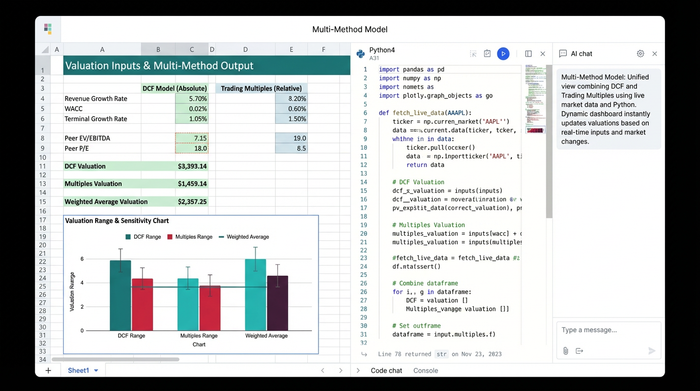
Task: Click the Revenue Growth Rate label cell
Action: (102, 99)
